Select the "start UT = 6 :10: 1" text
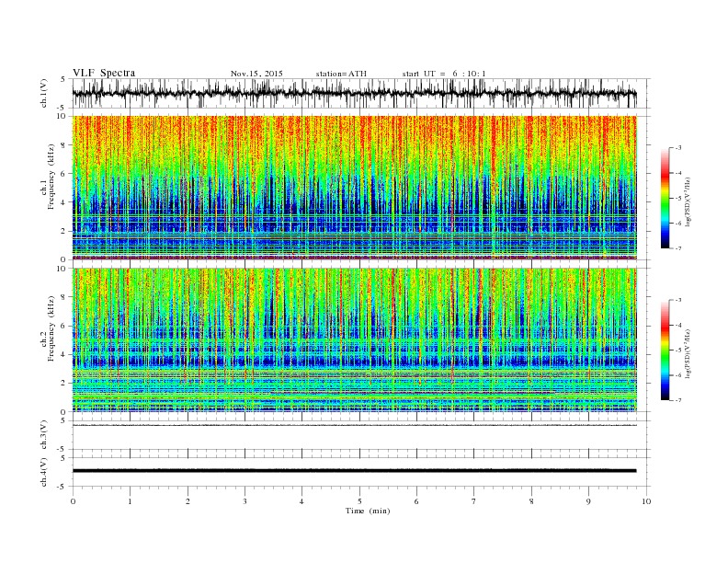Image resolution: width=728 pixels, height=563 pixels. [x=444, y=74]
